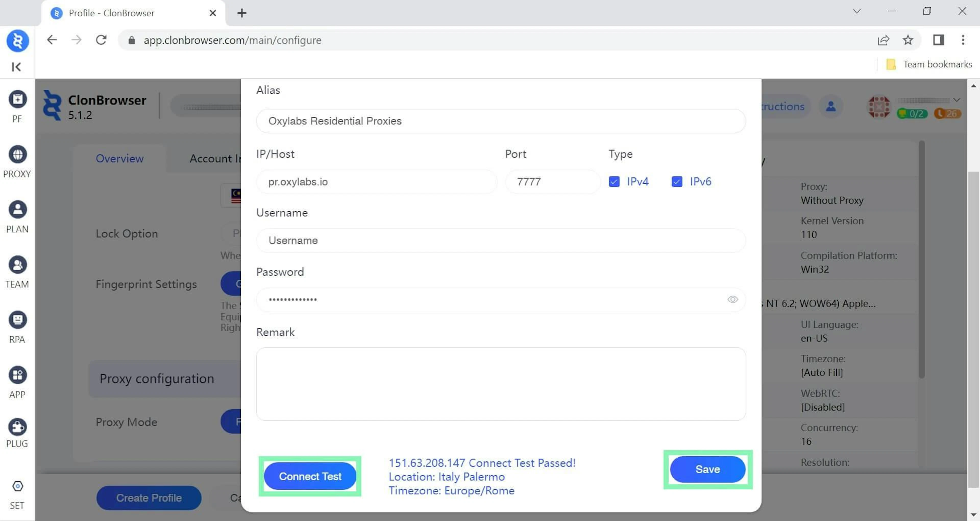Image resolution: width=980 pixels, height=521 pixels.
Task: Collapse the sidebar with the arrow icon
Action: [16, 67]
